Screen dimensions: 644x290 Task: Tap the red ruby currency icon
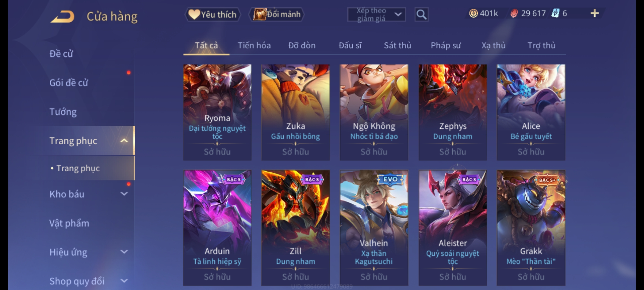pos(514,13)
